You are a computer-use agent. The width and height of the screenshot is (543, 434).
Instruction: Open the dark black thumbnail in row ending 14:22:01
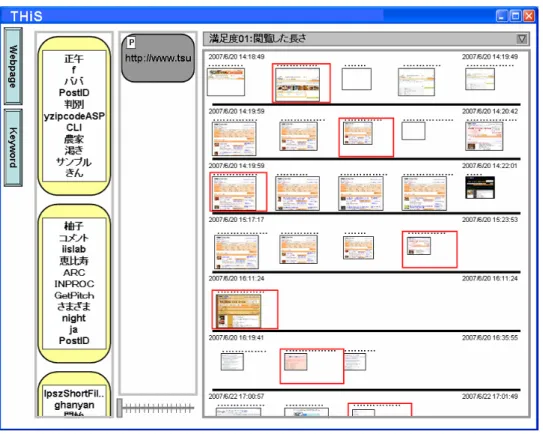(480, 187)
